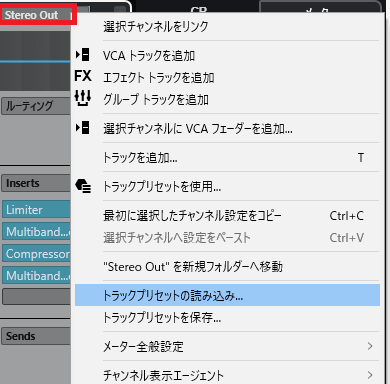Click the Inserts section header

[x=36, y=183]
